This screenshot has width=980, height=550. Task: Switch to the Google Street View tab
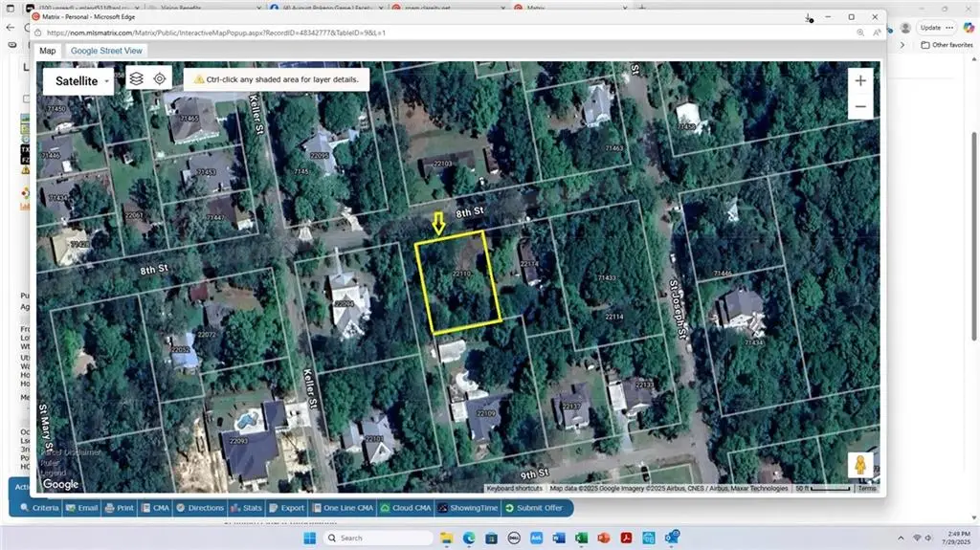(106, 51)
